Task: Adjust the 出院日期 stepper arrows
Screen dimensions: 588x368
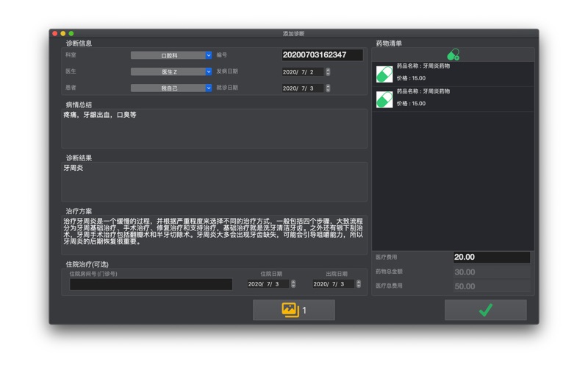Action: [358, 284]
